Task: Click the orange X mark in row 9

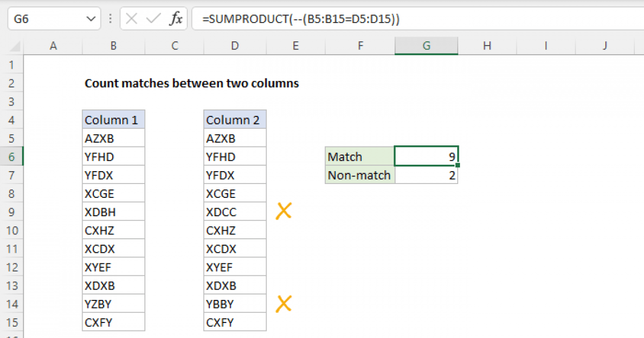Action: [x=283, y=211]
